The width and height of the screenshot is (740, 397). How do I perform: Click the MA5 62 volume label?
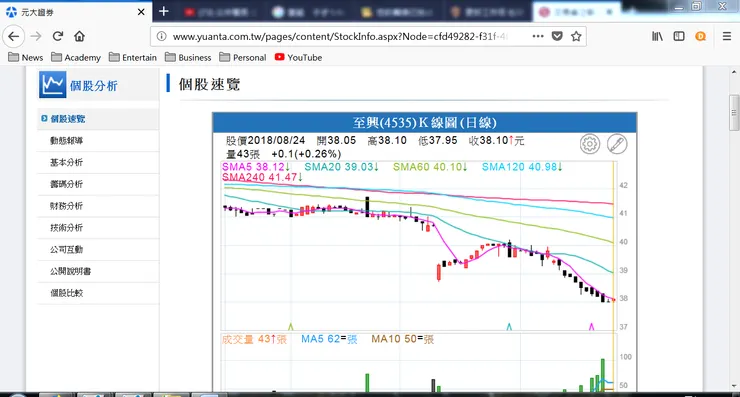tap(329, 339)
